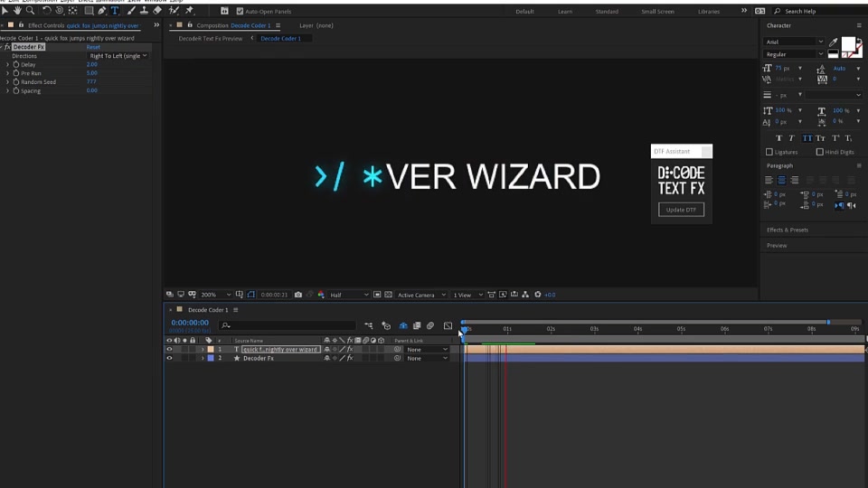Toggle the Spacing stopwatch
Screen dimensions: 868x488
pyautogui.click(x=16, y=90)
